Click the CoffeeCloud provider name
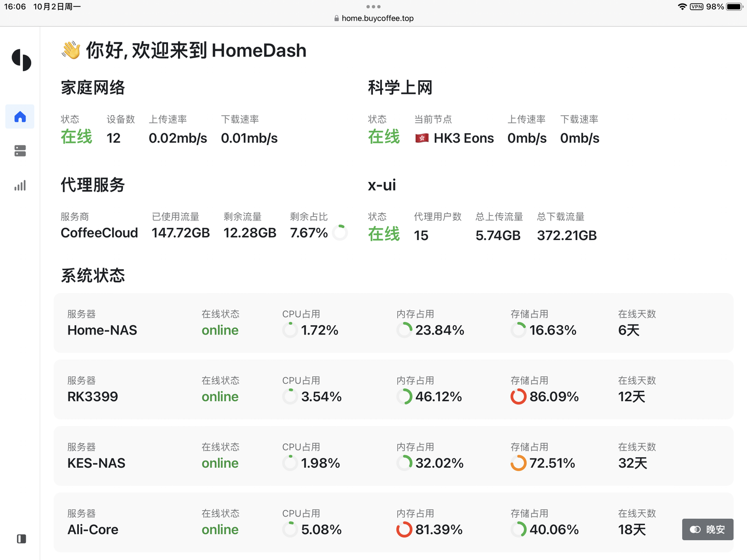The image size is (747, 560). (99, 233)
